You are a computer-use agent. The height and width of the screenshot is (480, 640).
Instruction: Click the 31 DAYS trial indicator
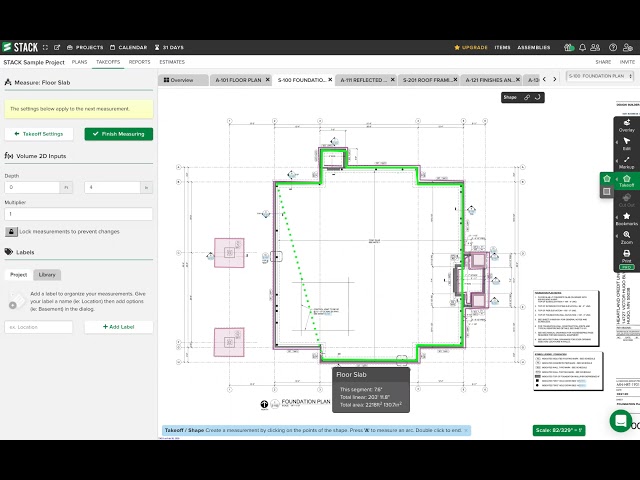pos(169,47)
